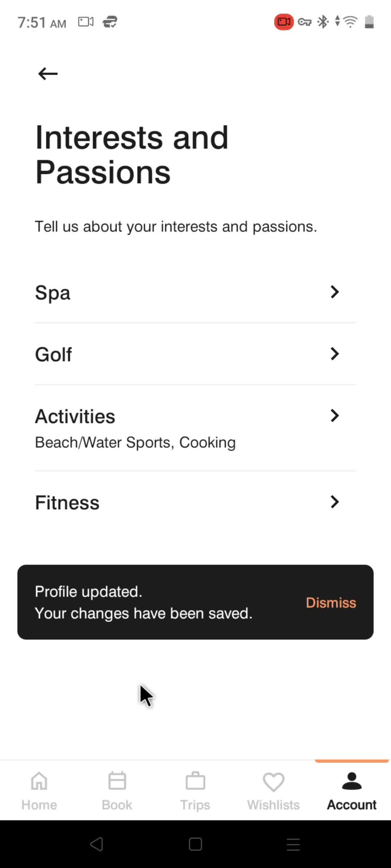Switch to the Trips tab label
Viewport: 391px width, 868px height.
(195, 805)
